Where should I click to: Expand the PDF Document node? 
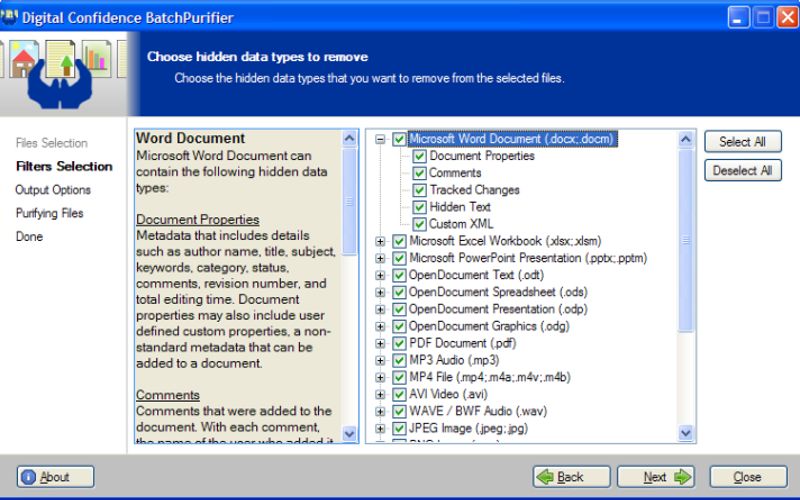click(380, 343)
